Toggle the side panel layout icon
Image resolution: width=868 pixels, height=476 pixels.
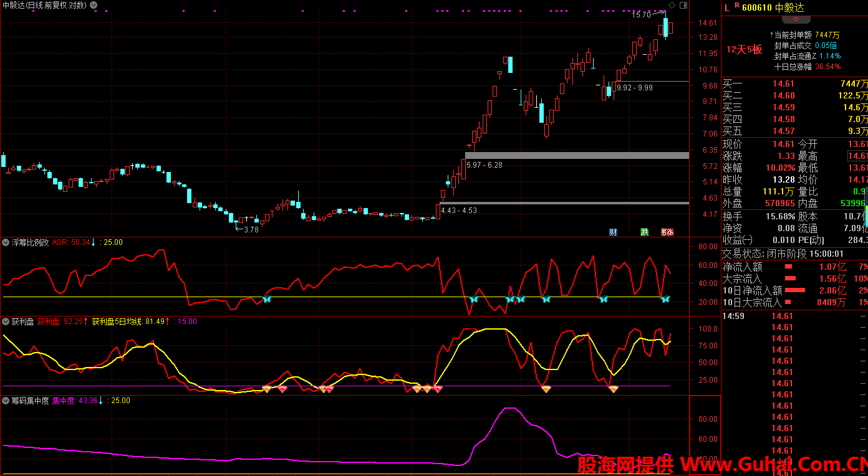point(683,5)
